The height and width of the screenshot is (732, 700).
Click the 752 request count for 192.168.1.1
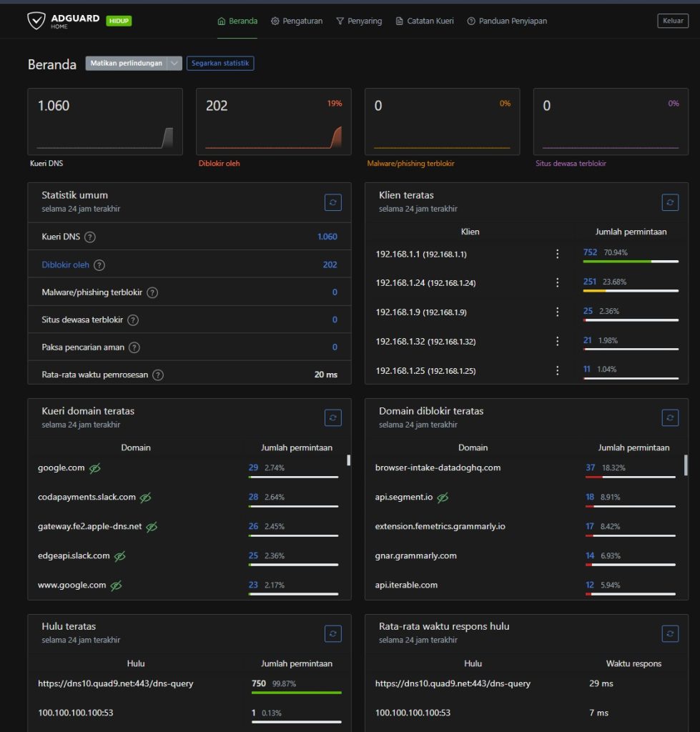[591, 252]
